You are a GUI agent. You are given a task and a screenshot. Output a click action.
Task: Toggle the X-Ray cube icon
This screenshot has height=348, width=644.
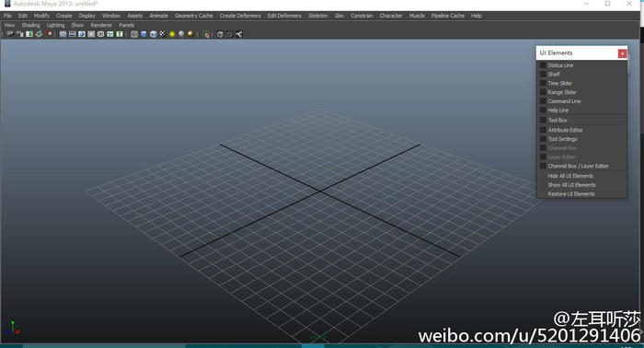click(x=220, y=34)
